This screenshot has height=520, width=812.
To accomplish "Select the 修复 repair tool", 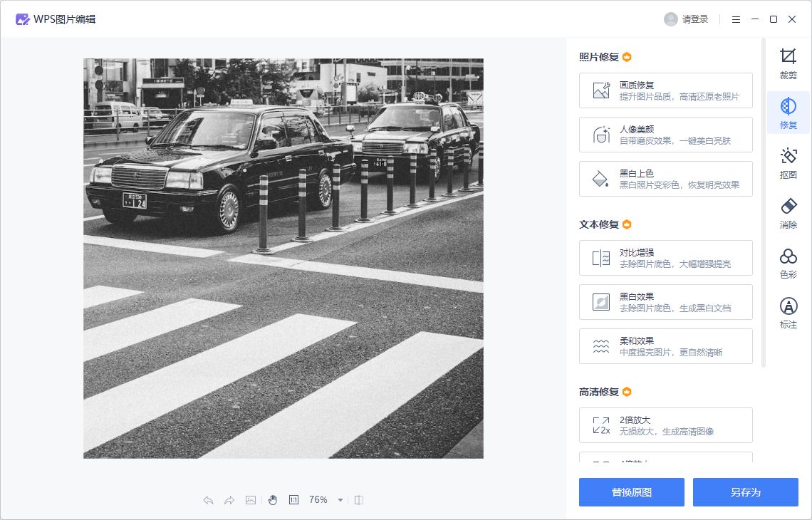I will [788, 113].
